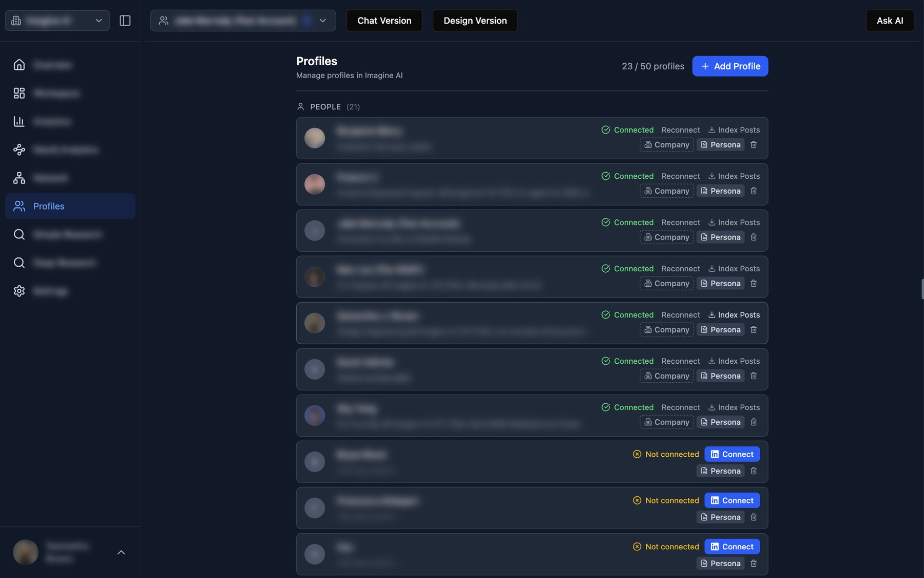Click the trash icon on the first Not connected row
Image resolution: width=924 pixels, height=578 pixels.
tap(754, 471)
